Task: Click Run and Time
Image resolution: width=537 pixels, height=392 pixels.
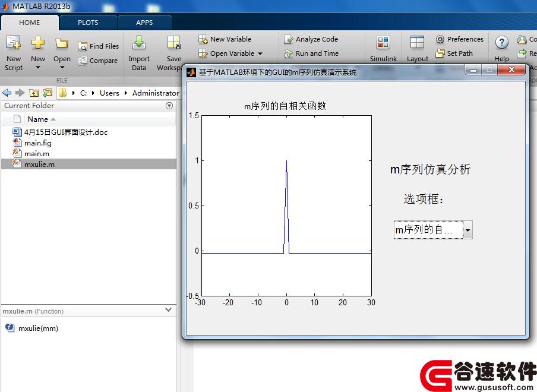Action: click(x=311, y=53)
